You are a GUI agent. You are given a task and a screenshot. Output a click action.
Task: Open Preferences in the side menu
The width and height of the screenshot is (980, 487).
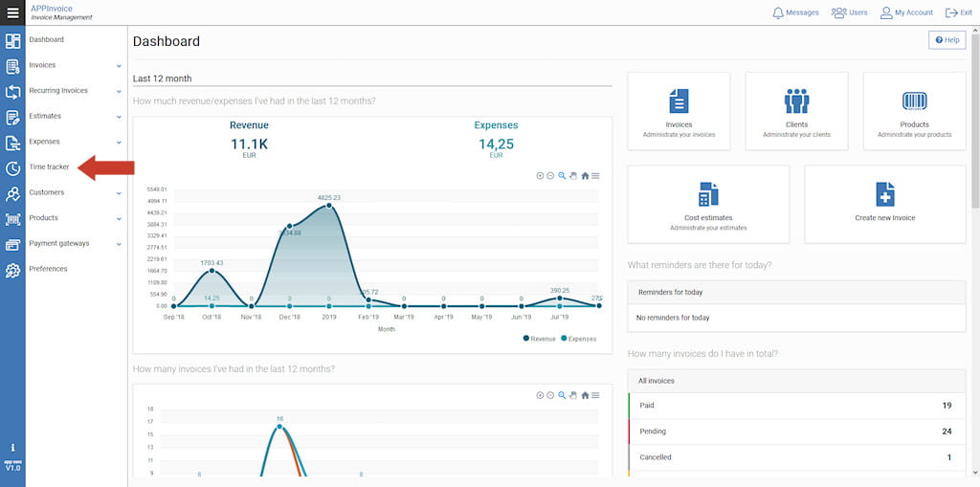point(48,269)
